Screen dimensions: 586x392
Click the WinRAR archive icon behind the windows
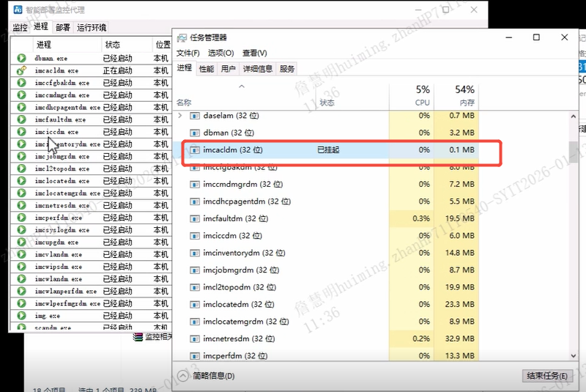[138, 336]
